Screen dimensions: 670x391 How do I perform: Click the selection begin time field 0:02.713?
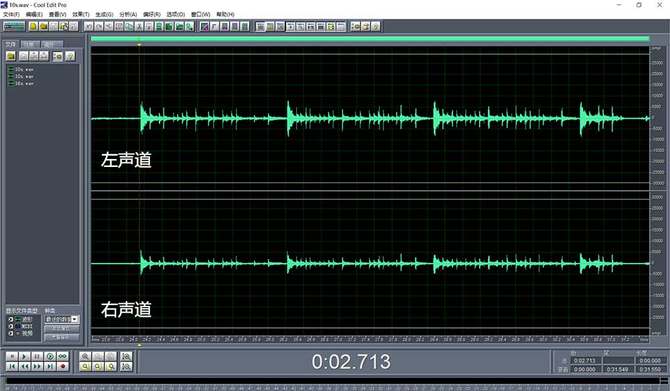coord(585,361)
